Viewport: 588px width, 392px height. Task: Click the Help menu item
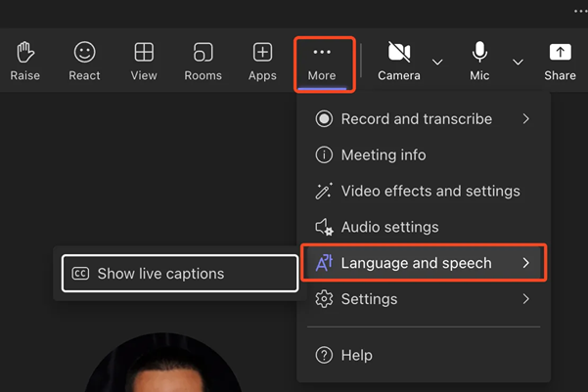[424, 355]
